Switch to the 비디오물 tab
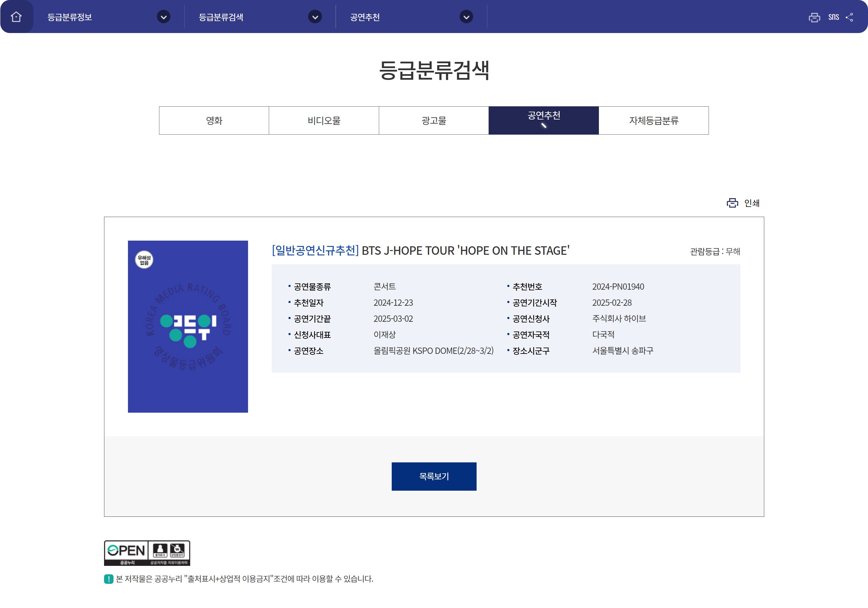This screenshot has height=608, width=868. (324, 120)
